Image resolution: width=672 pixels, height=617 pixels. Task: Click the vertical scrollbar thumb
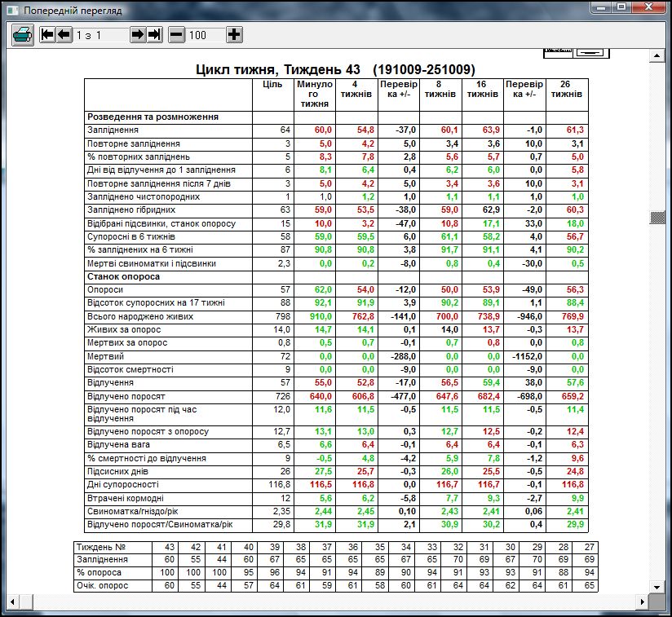(655, 218)
